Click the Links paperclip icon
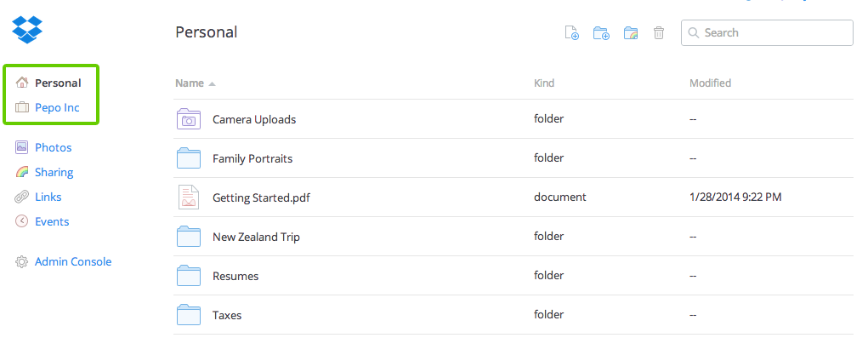 (x=22, y=197)
